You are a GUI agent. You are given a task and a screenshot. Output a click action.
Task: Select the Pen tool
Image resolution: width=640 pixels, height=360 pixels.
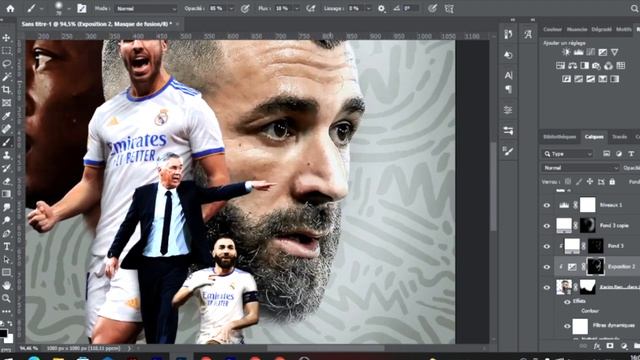6,233
